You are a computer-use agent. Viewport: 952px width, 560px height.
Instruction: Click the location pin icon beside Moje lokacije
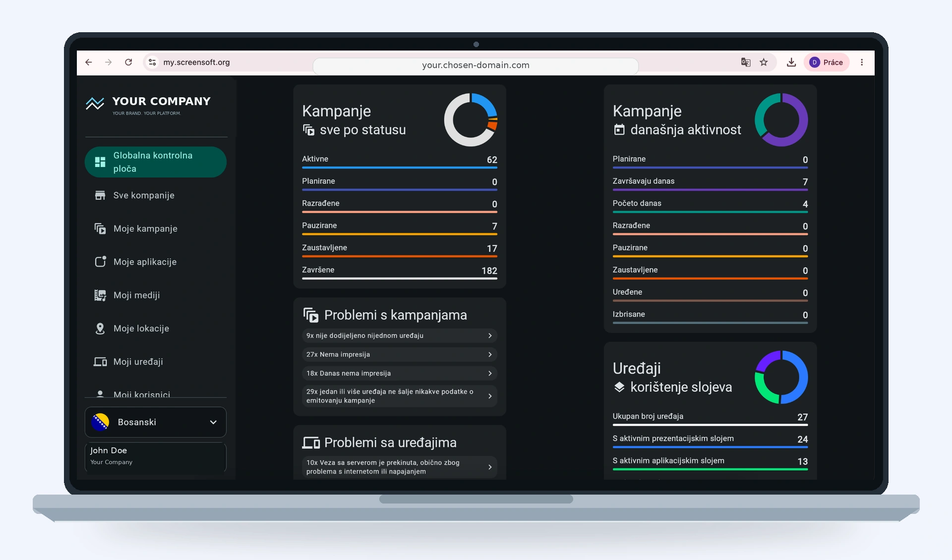coord(100,328)
